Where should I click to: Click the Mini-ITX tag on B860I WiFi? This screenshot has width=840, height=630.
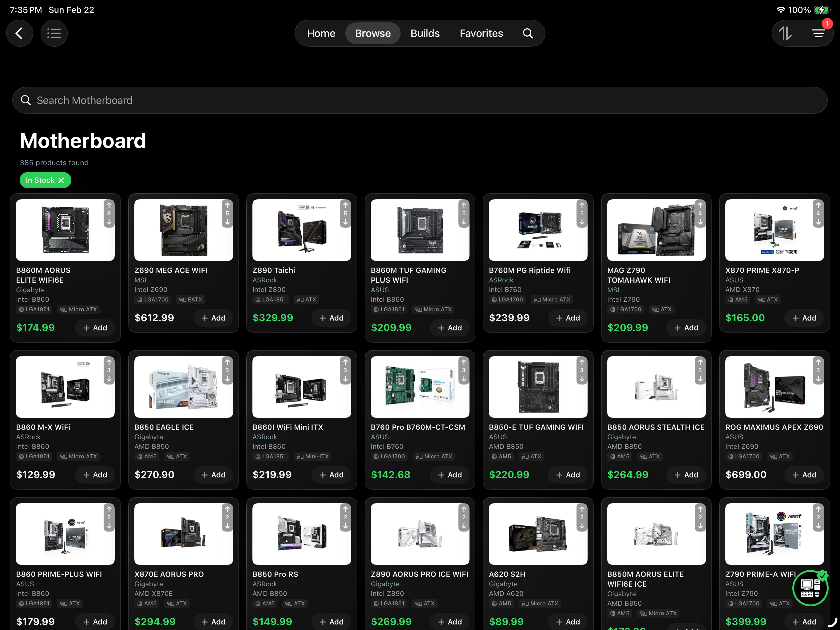click(312, 457)
